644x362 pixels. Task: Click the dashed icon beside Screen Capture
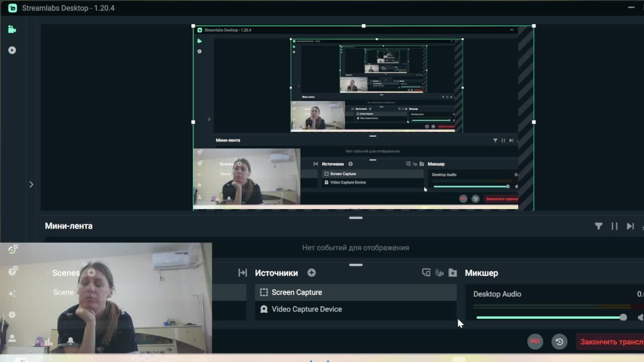[x=264, y=292]
